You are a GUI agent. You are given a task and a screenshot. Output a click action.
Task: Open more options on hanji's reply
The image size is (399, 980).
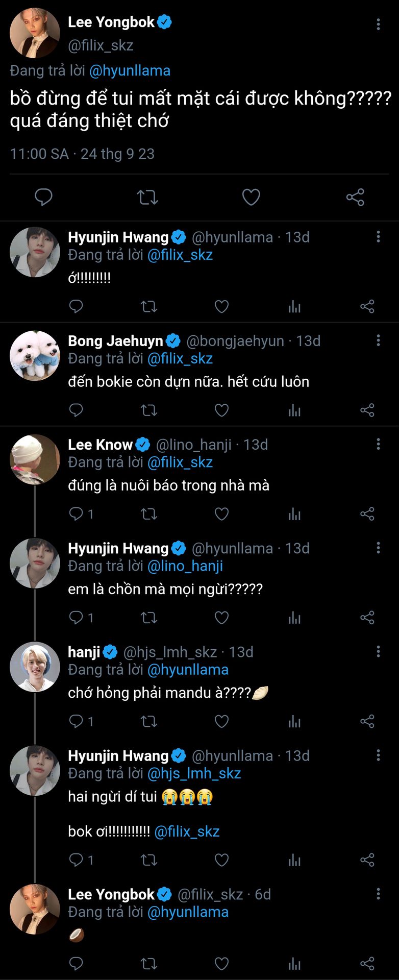(x=378, y=651)
